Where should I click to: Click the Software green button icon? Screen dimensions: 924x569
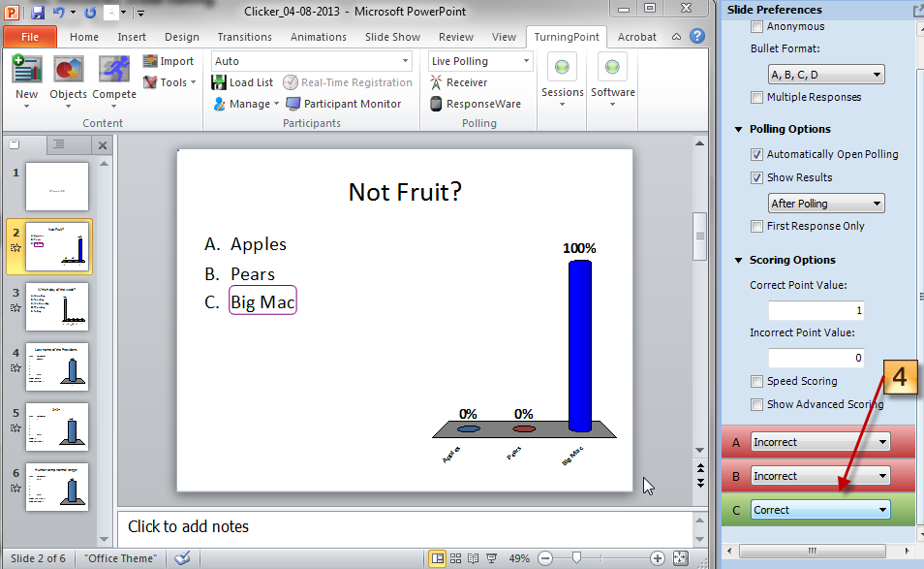pos(612,67)
